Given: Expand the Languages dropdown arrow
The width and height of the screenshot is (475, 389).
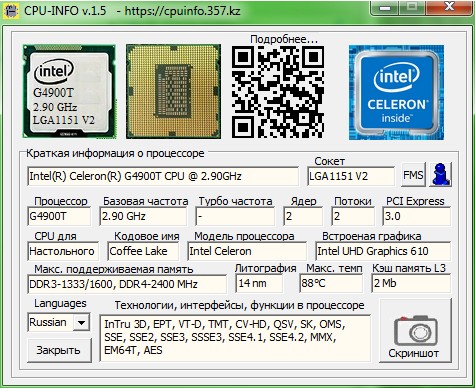Looking at the screenshot, I should (x=81, y=322).
